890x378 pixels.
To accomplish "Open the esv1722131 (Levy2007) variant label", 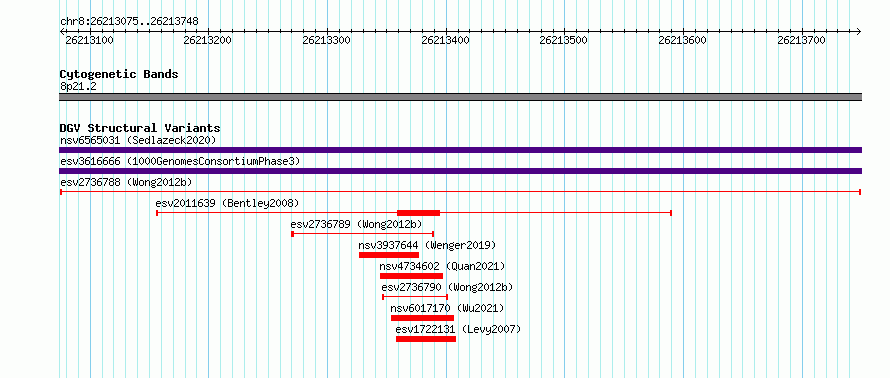I will point(458,329).
